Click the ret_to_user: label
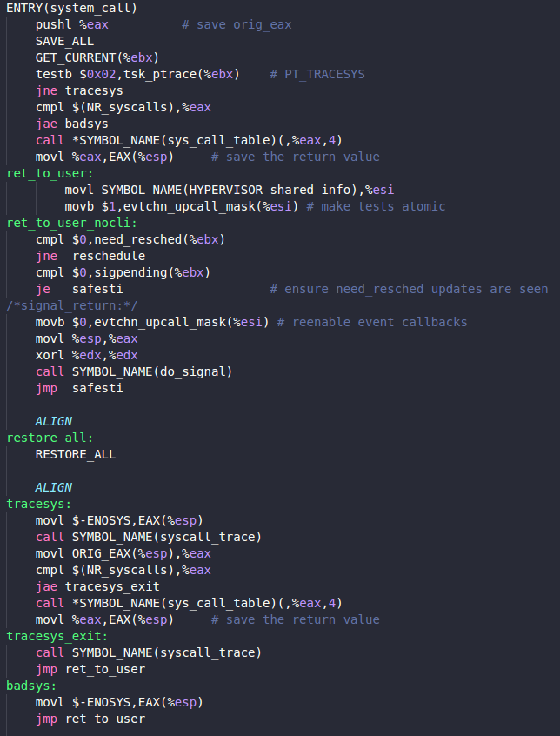The image size is (560, 736). 50,173
